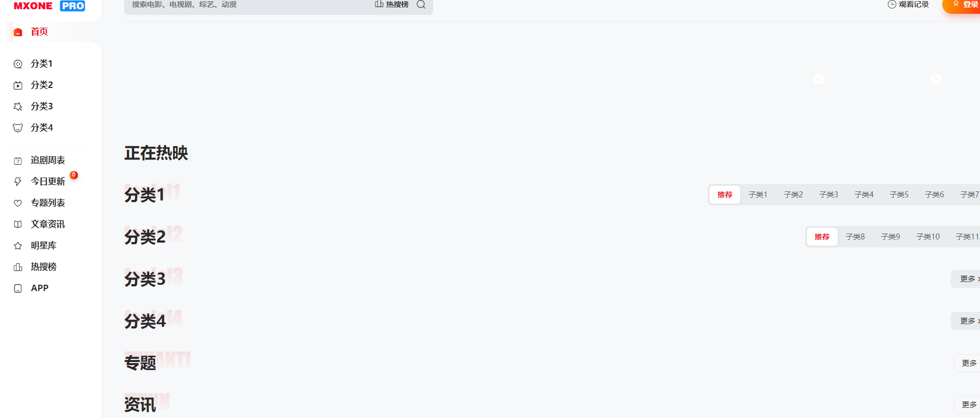This screenshot has width=980, height=418.
Task: Select 推荐 tab in 分类2 row
Action: click(x=822, y=237)
